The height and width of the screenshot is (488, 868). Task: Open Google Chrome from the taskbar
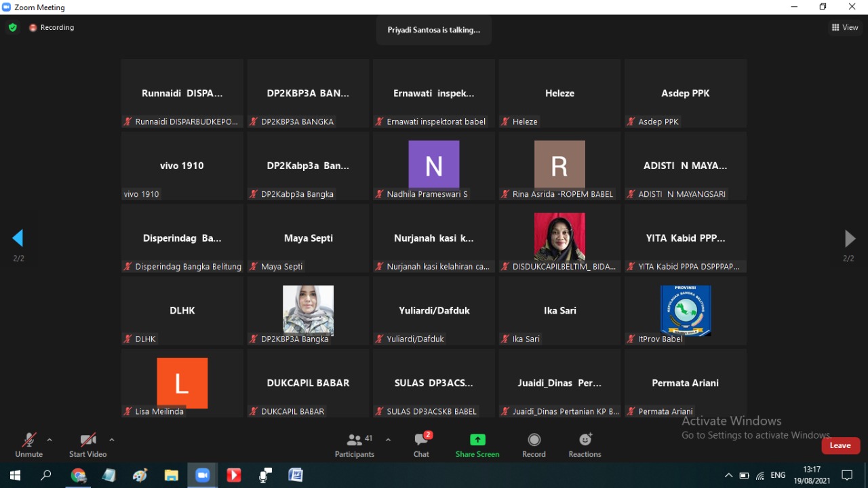click(79, 475)
